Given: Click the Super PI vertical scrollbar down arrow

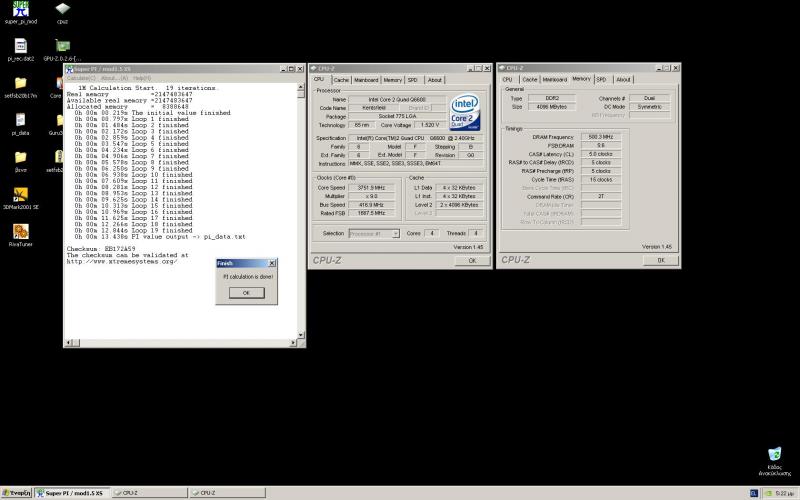Looking at the screenshot, I should point(301,334).
